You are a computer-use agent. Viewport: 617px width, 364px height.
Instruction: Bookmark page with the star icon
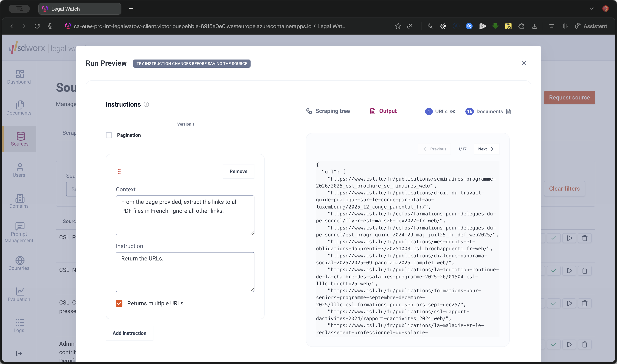click(x=398, y=26)
